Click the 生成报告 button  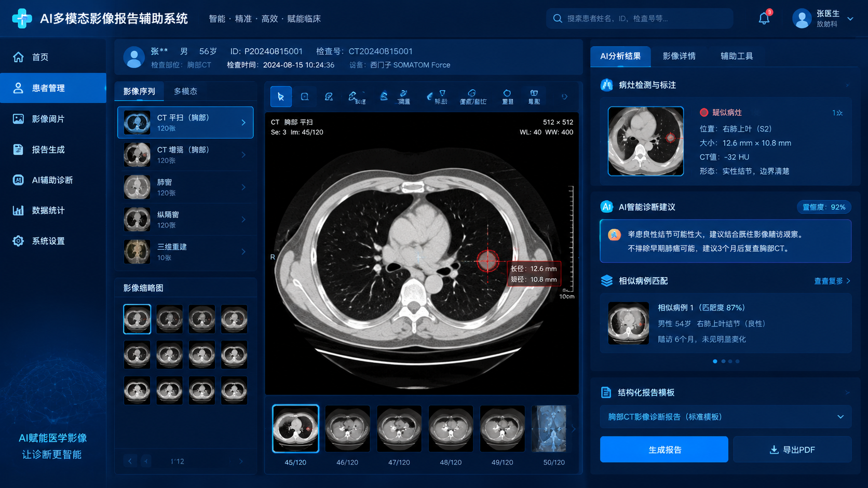click(664, 450)
